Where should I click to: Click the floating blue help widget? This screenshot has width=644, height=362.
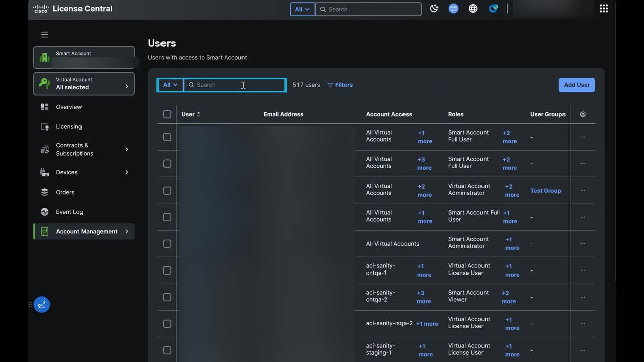42,304
